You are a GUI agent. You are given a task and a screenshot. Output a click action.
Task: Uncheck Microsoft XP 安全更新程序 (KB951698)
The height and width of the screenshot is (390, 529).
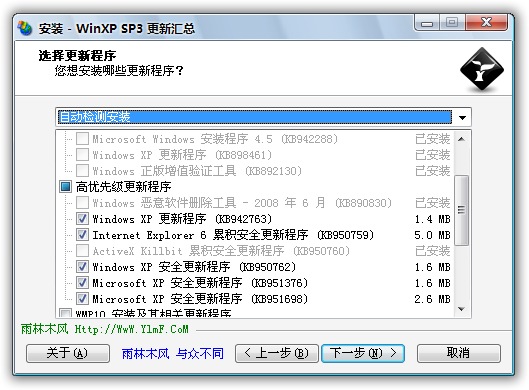click(82, 299)
